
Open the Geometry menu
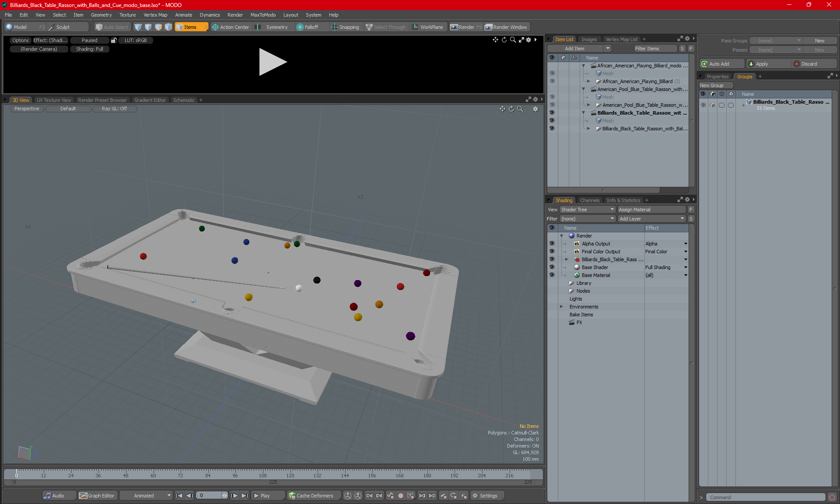tap(101, 15)
